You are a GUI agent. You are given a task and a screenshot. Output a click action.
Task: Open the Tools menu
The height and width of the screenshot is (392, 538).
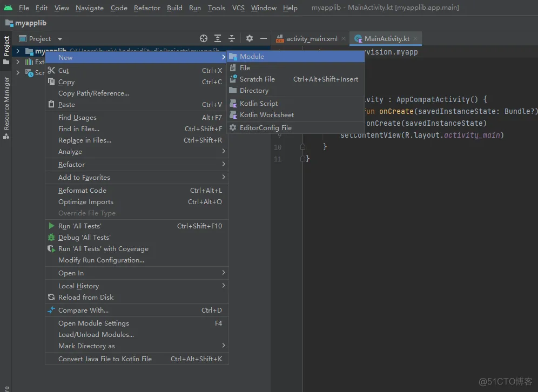pyautogui.click(x=216, y=8)
